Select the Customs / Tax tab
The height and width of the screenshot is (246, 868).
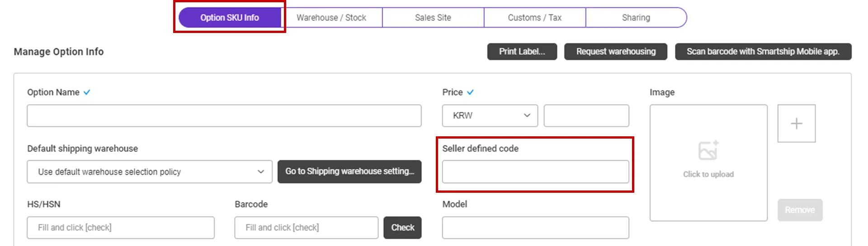[534, 18]
